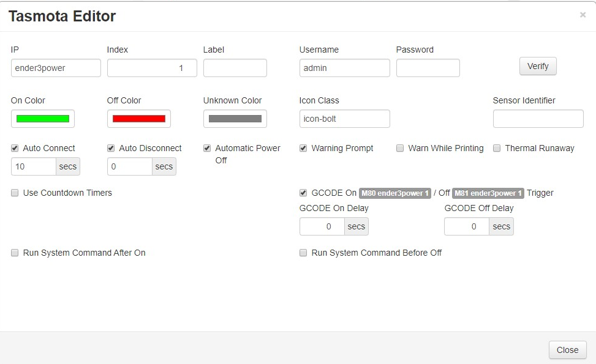Uncheck the Warning Prompt checkbox
This screenshot has height=364, width=596.
click(x=303, y=148)
